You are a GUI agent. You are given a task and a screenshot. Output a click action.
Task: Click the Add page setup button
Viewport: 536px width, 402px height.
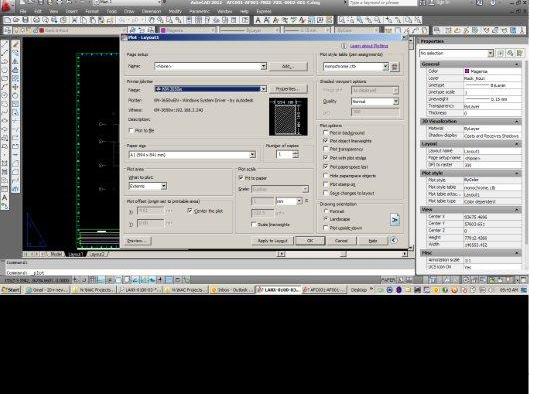[288, 66]
